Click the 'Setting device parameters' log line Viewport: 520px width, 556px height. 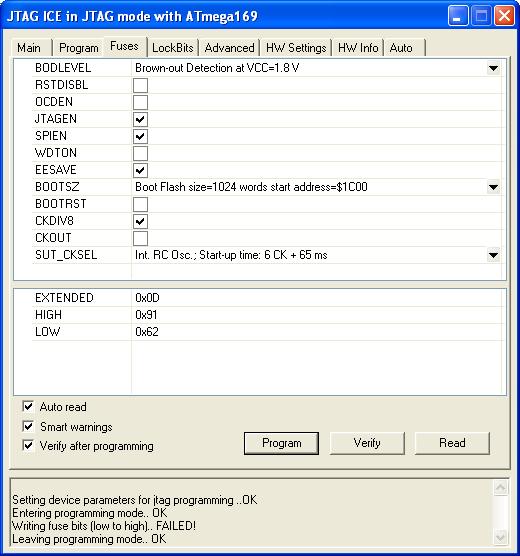tap(135, 500)
